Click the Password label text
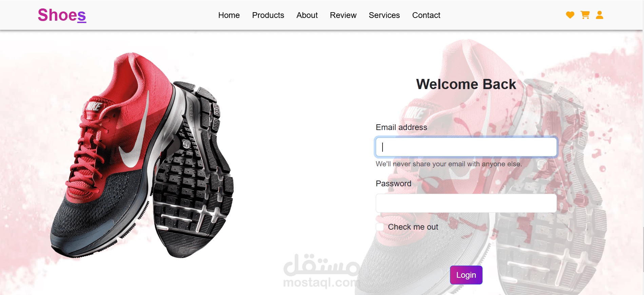The image size is (644, 295). 393,184
